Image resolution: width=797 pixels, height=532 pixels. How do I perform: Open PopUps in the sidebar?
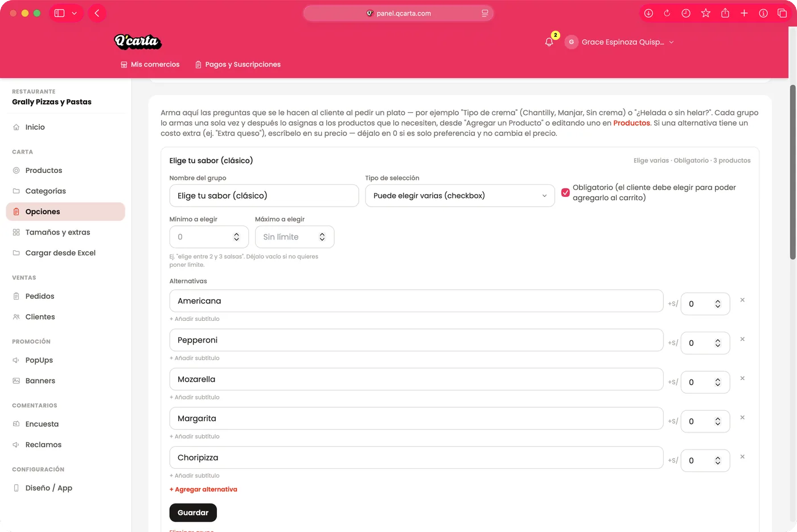(65, 360)
